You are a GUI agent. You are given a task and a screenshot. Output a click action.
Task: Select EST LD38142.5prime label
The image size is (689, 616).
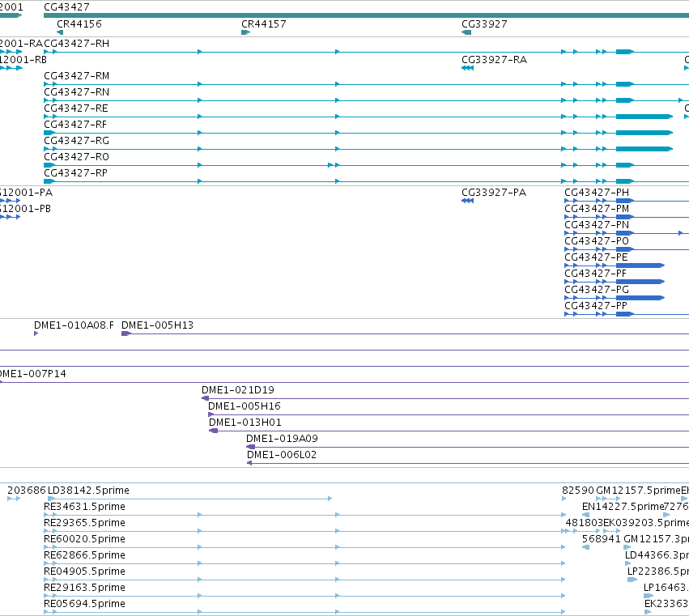tap(88, 491)
